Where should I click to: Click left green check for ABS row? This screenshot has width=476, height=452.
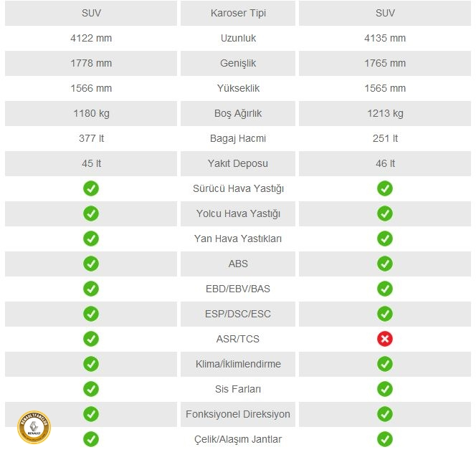[91, 264]
